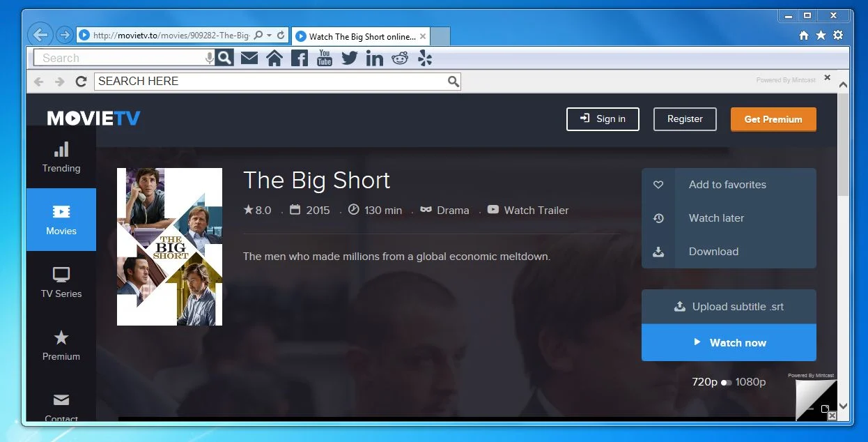Click the 130 min runtime
The height and width of the screenshot is (442, 868).
point(375,210)
